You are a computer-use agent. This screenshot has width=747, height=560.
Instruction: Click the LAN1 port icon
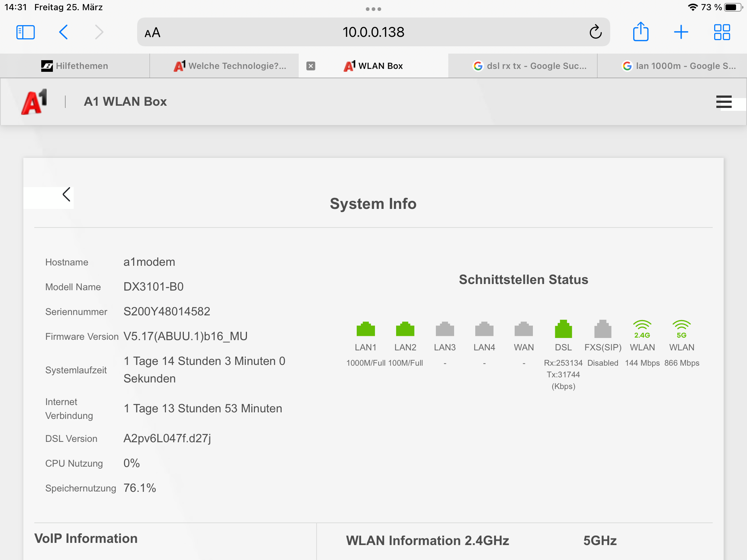click(x=365, y=329)
